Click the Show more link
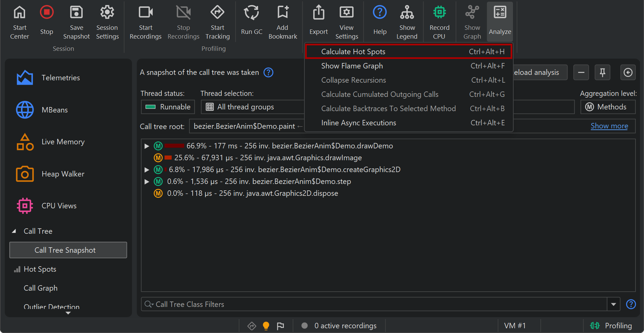Viewport: 644px width, 333px height. click(609, 126)
